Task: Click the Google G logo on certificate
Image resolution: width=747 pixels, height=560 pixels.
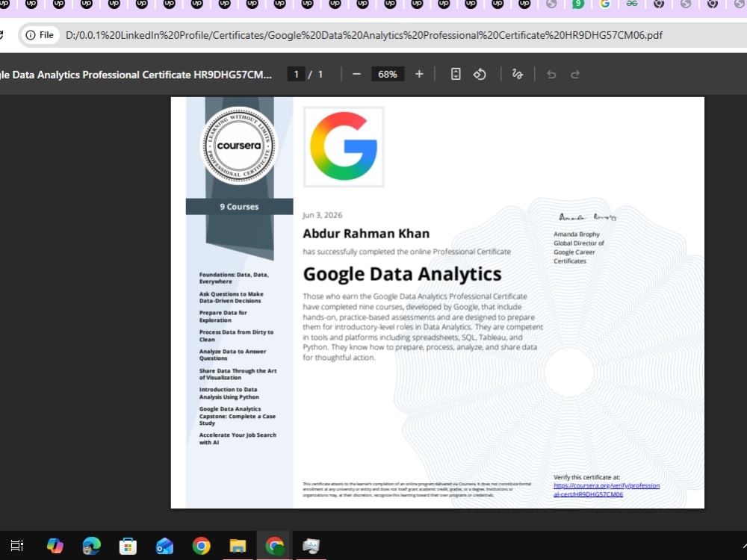Action: (344, 146)
